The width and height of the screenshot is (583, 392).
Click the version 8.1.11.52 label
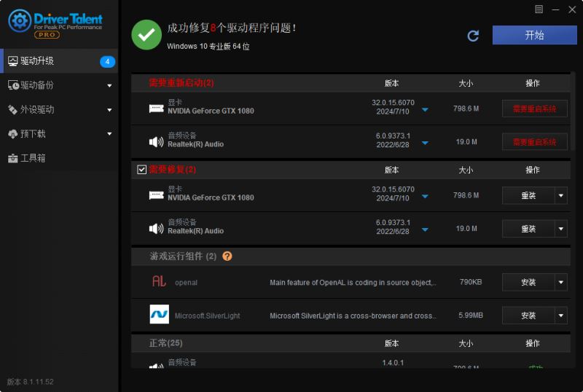click(x=30, y=382)
